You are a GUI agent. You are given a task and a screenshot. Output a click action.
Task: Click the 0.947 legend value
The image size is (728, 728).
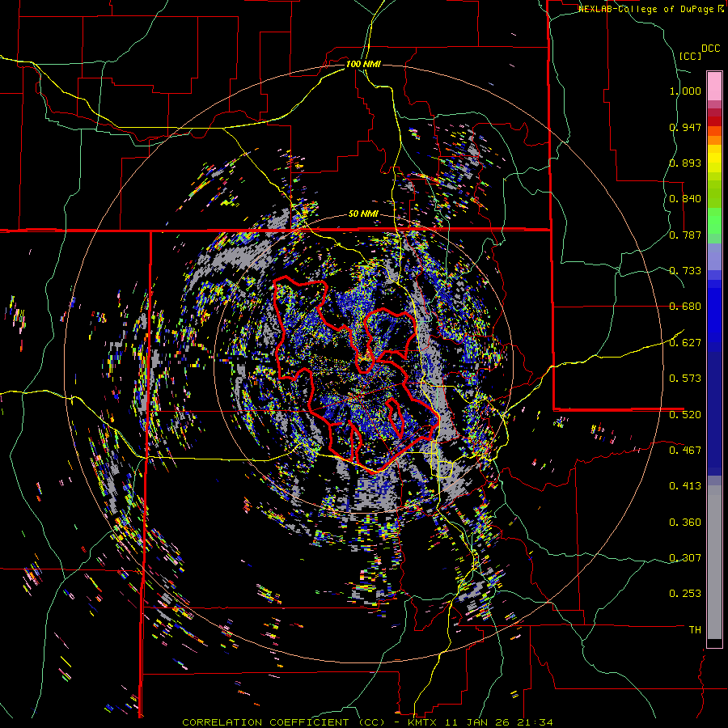[x=685, y=127]
